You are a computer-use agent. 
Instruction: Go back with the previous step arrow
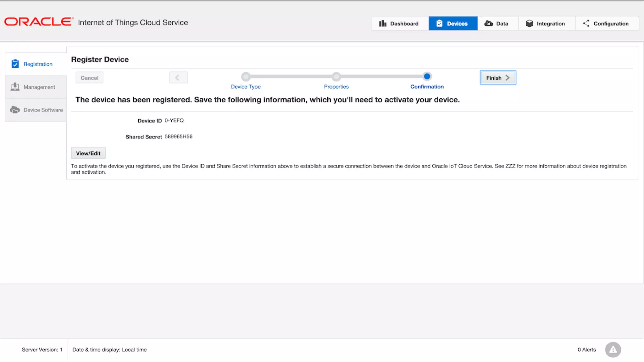coord(178,78)
